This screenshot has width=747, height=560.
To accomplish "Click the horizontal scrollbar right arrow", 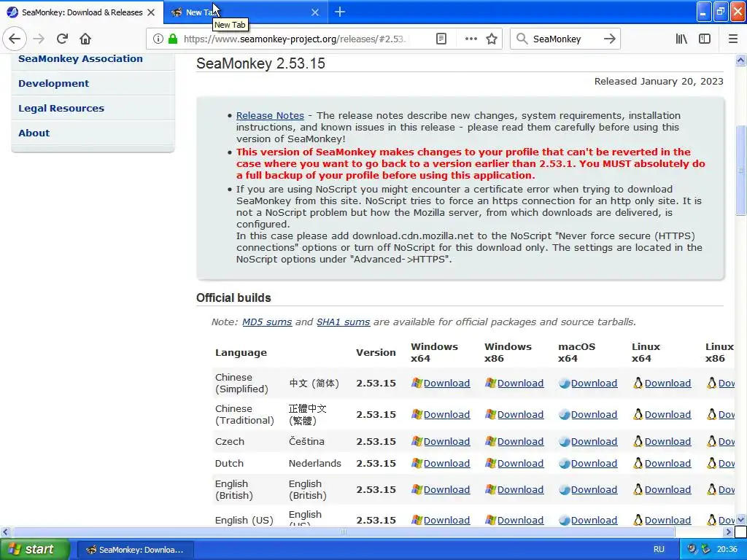I will coord(728,532).
